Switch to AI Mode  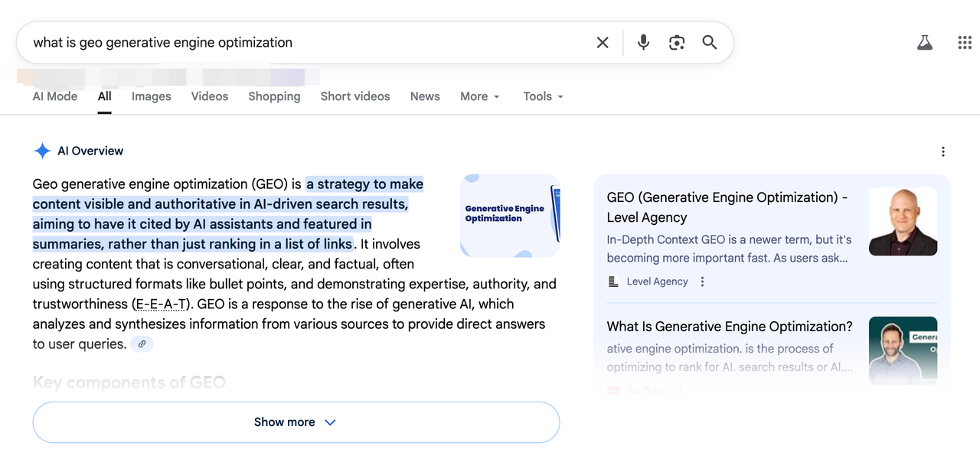(54, 96)
